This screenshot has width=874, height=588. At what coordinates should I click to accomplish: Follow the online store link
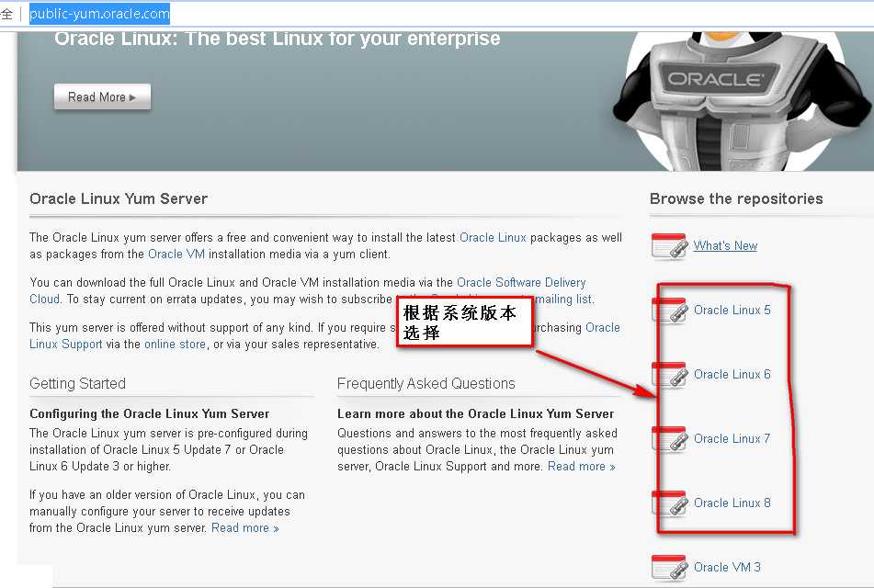175,345
